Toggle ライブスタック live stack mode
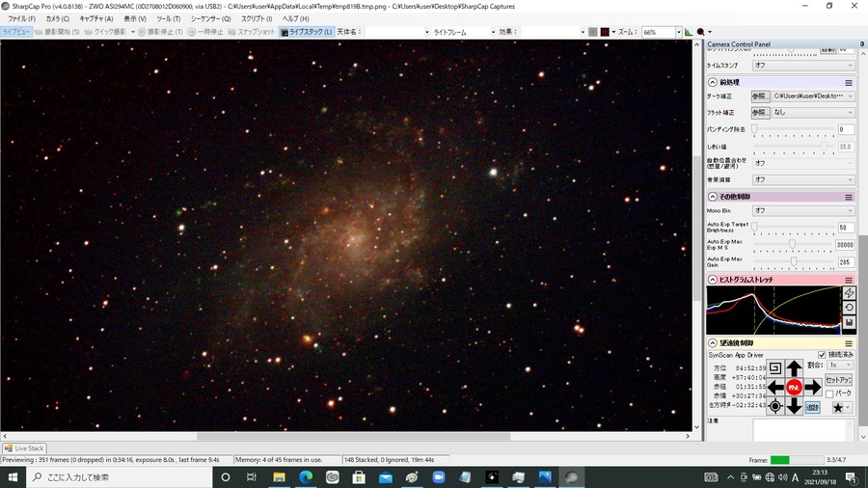Screen dimensions: 868x488 [x=307, y=32]
